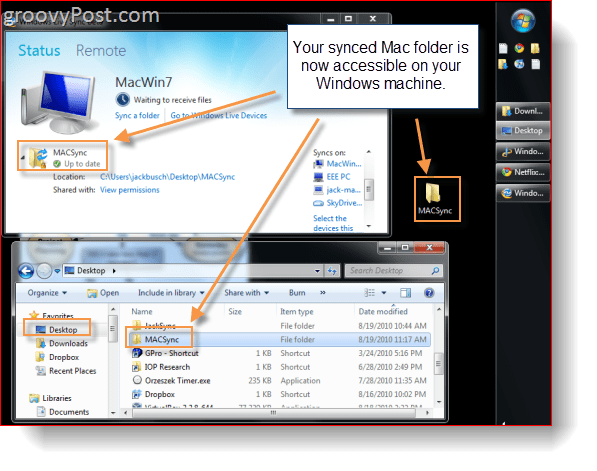
Task: Sort by Name column header
Action: (142, 311)
